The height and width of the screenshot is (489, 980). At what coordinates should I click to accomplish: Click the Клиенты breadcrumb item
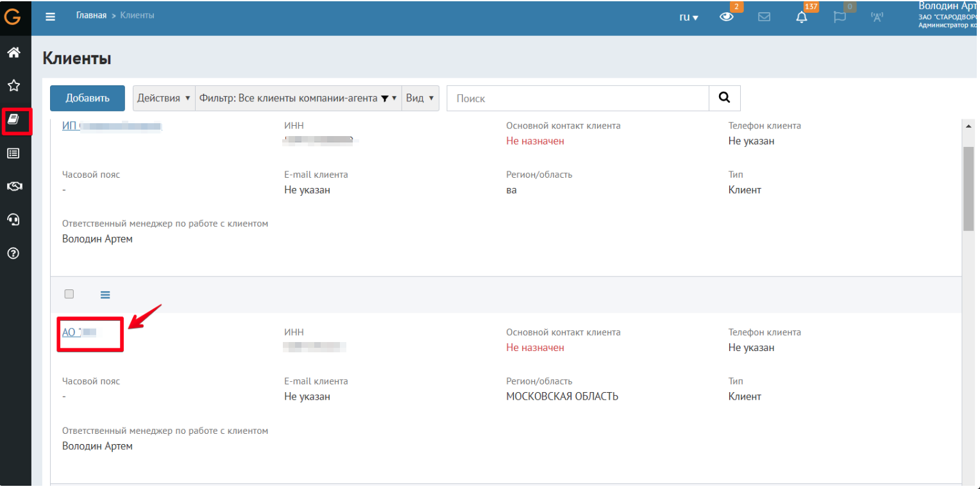point(137,15)
